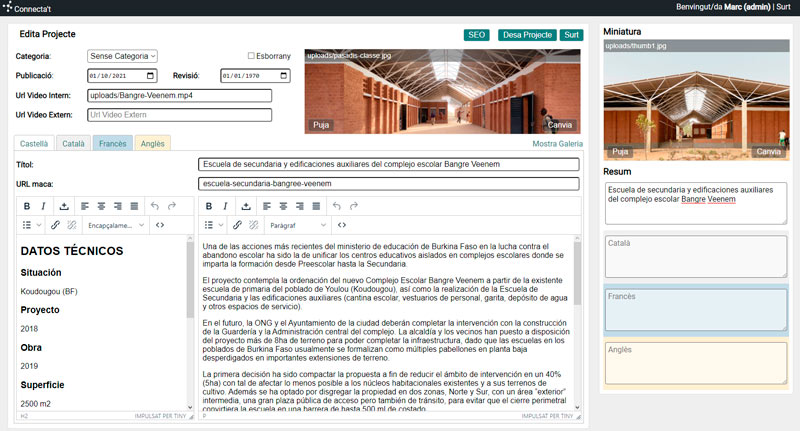Click the Català resum textarea
This screenshot has width=800, height=431.
tap(696, 257)
